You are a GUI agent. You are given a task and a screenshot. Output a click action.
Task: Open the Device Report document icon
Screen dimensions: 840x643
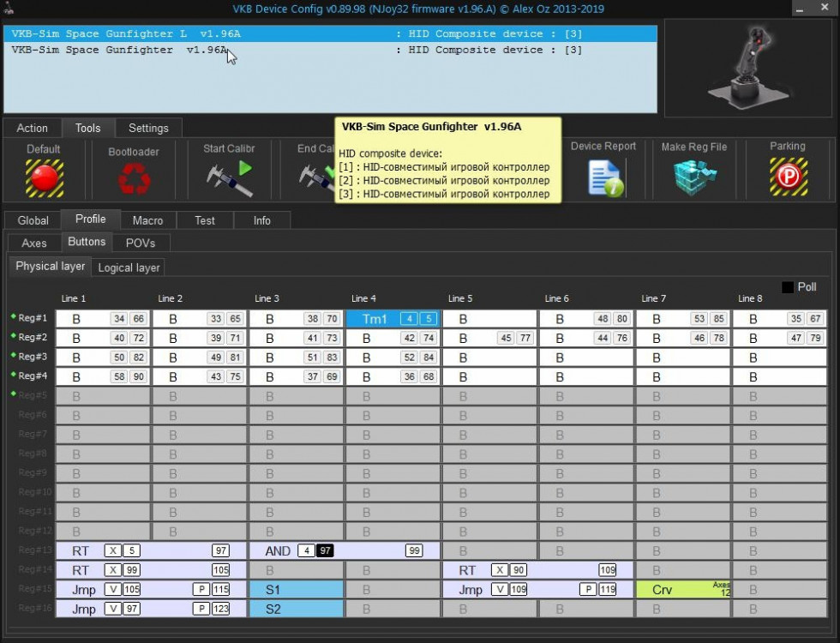[x=603, y=177]
